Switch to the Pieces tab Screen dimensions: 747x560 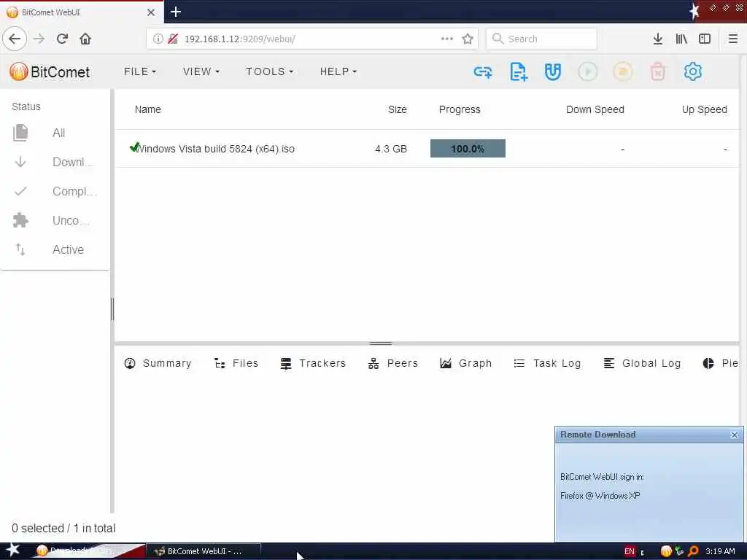720,363
